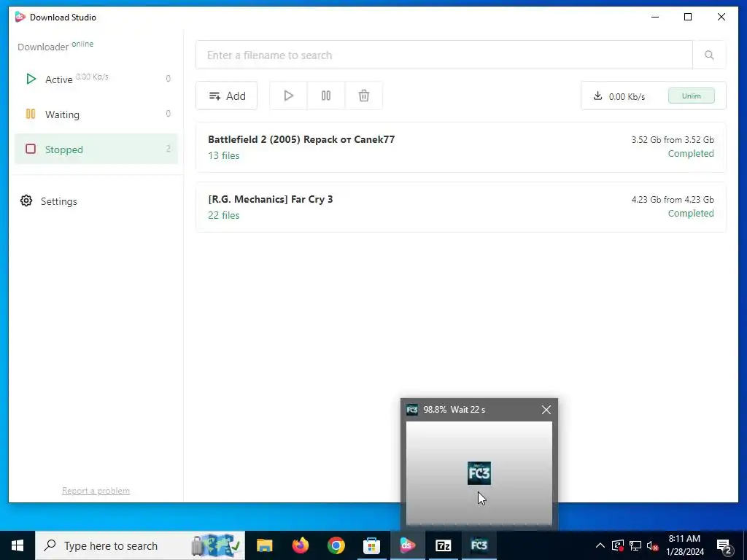The height and width of the screenshot is (560, 747).
Task: Click the orange Waiting pause icon
Action: click(x=31, y=114)
